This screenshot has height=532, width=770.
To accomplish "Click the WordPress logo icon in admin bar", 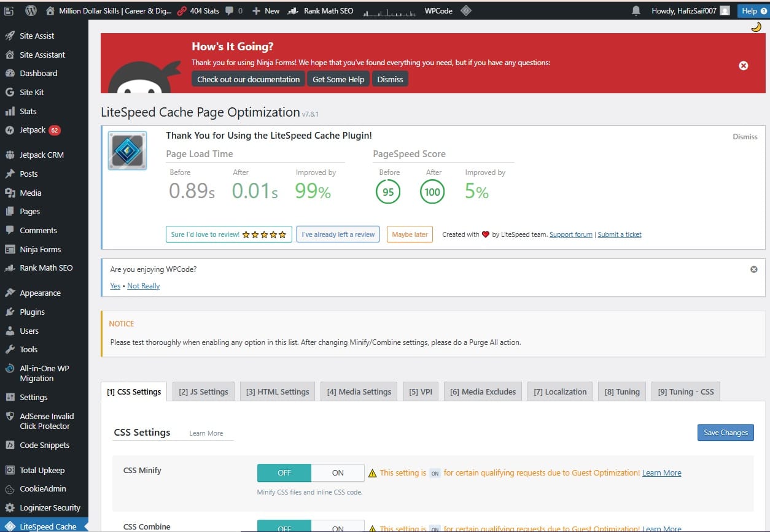I will (x=31, y=10).
